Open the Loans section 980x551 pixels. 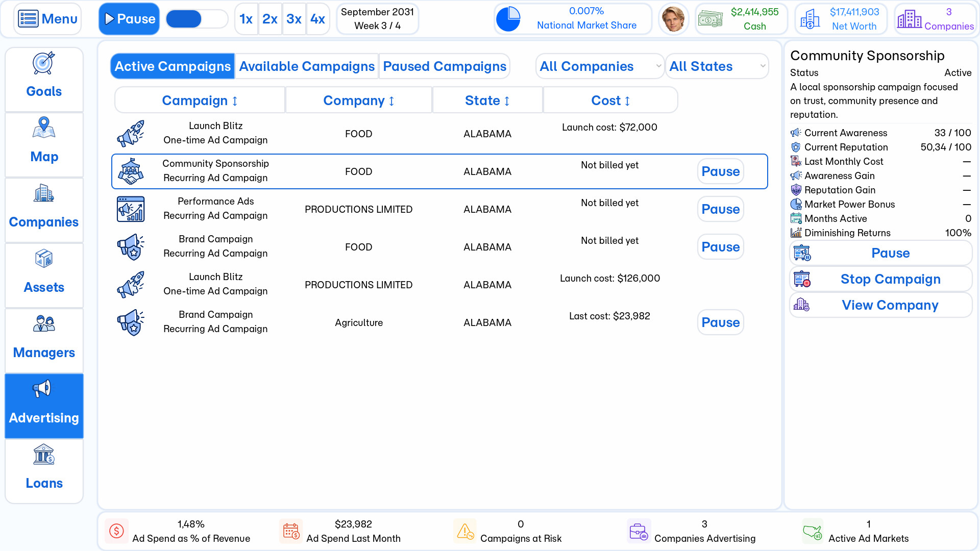(x=44, y=471)
